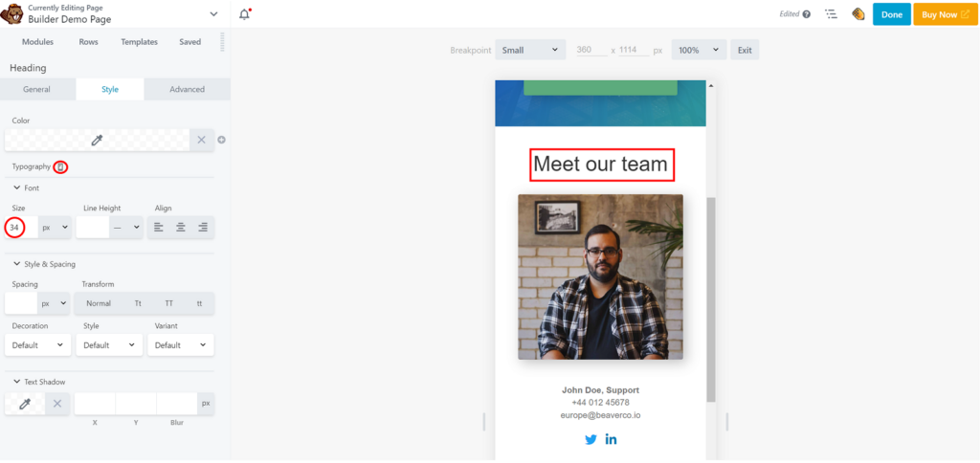Click the europe@beaverco.io email
Screen dimensions: 980x463
coord(600,415)
